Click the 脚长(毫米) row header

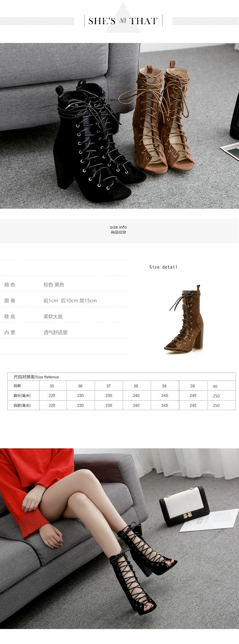(22, 395)
